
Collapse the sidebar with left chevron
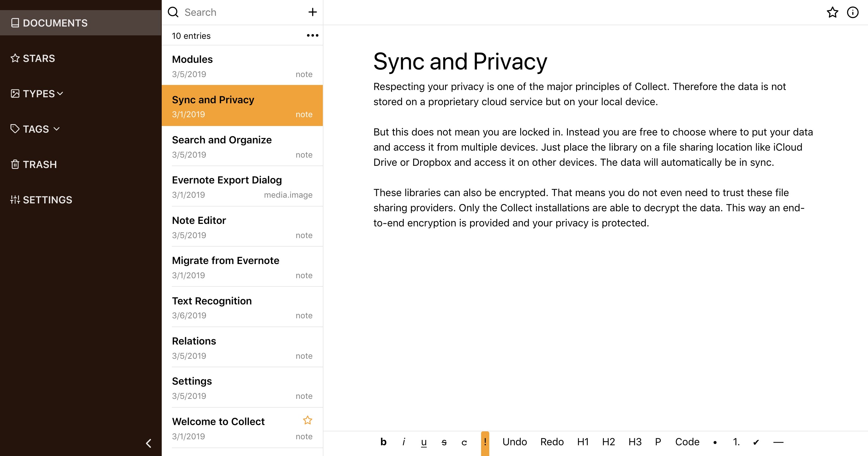tap(148, 443)
